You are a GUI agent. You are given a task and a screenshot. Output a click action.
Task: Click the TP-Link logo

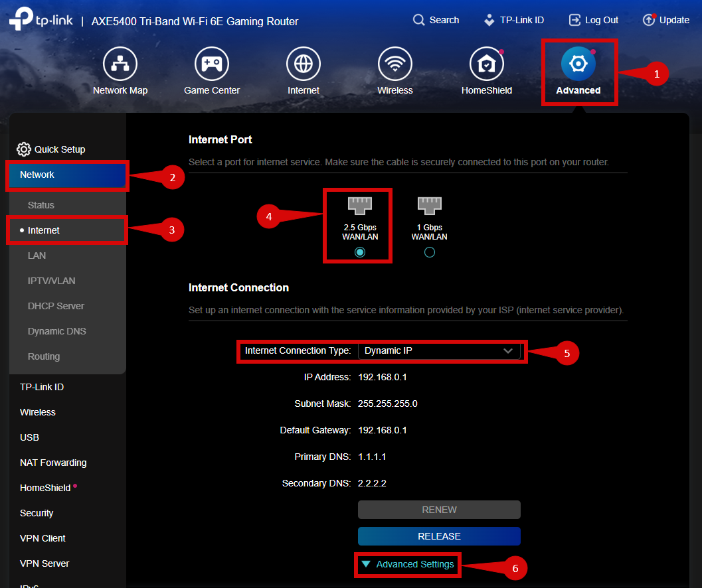(x=41, y=19)
